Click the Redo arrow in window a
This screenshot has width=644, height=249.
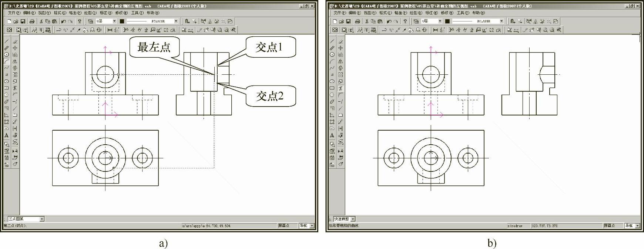point(70,21)
